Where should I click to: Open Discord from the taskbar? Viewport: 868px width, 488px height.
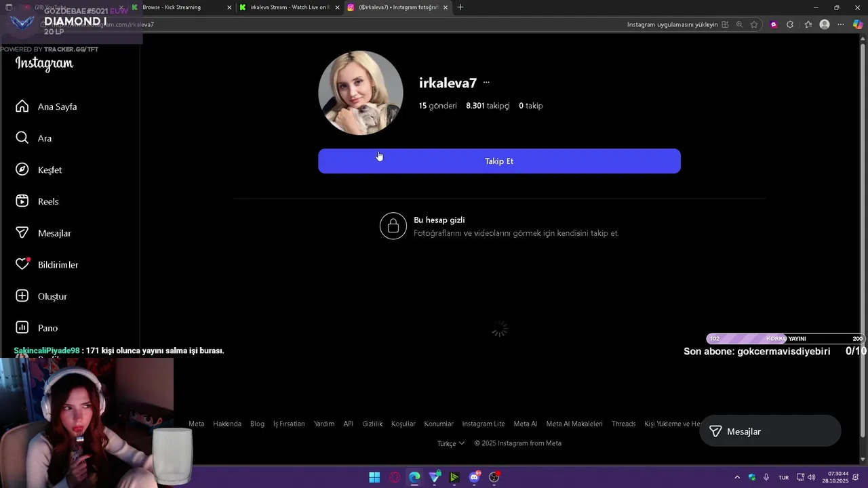pos(475,477)
